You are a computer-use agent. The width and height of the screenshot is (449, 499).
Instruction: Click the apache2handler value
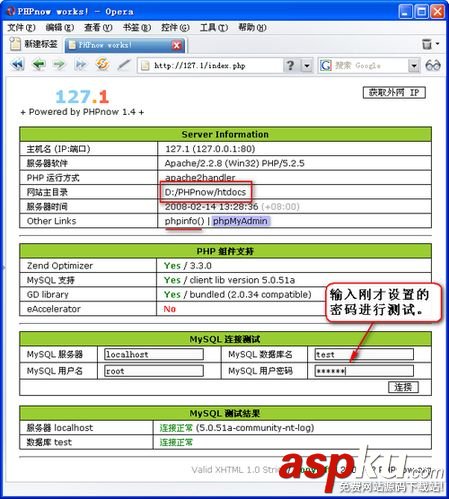click(200, 178)
